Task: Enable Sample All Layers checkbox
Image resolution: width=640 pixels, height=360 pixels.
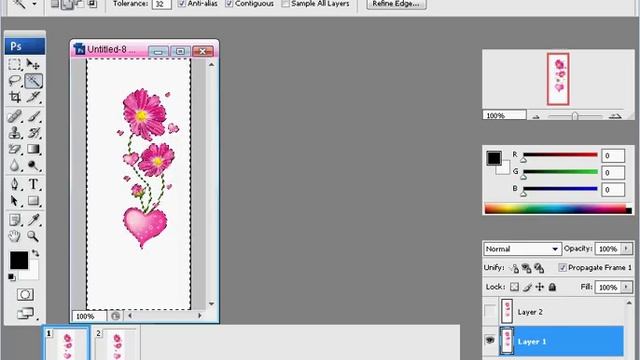Action: coord(285,4)
